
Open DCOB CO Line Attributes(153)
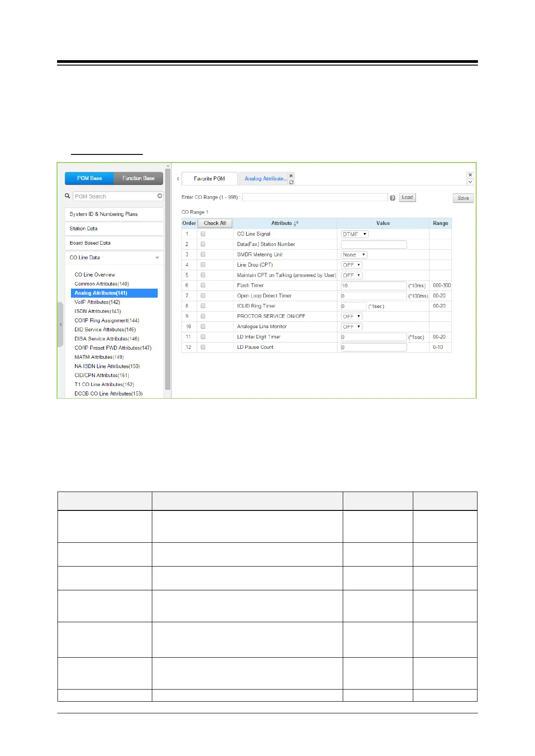(x=108, y=394)
